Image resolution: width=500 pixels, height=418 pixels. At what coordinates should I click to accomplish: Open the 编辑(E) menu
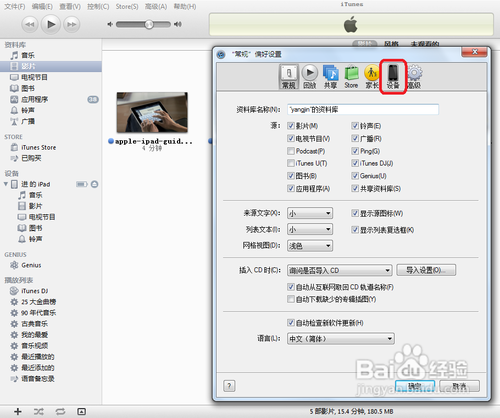(x=42, y=7)
